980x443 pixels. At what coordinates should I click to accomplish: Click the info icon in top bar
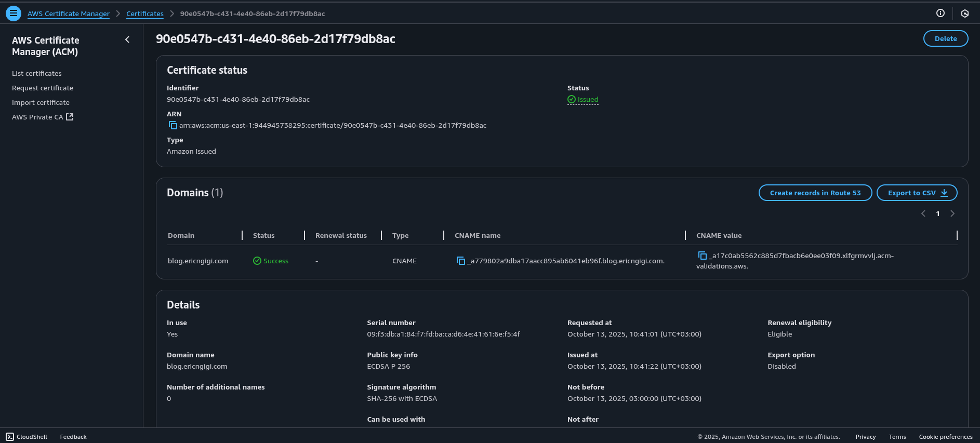[x=940, y=14]
